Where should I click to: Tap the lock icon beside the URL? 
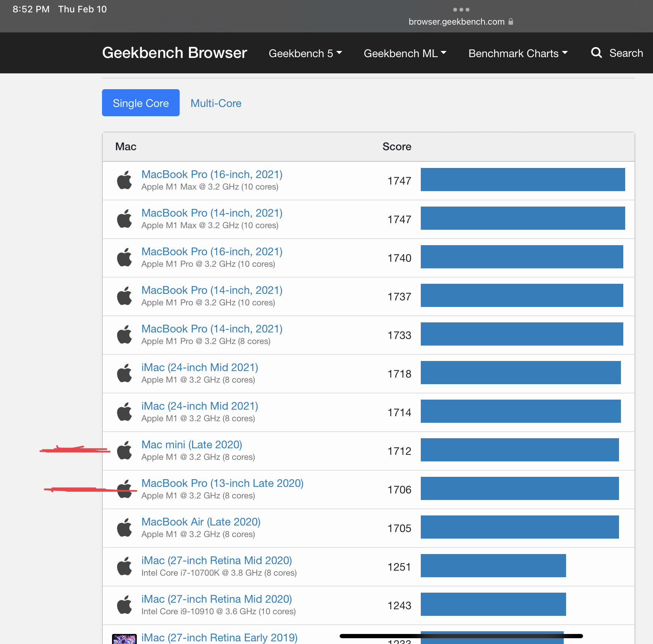tap(511, 21)
